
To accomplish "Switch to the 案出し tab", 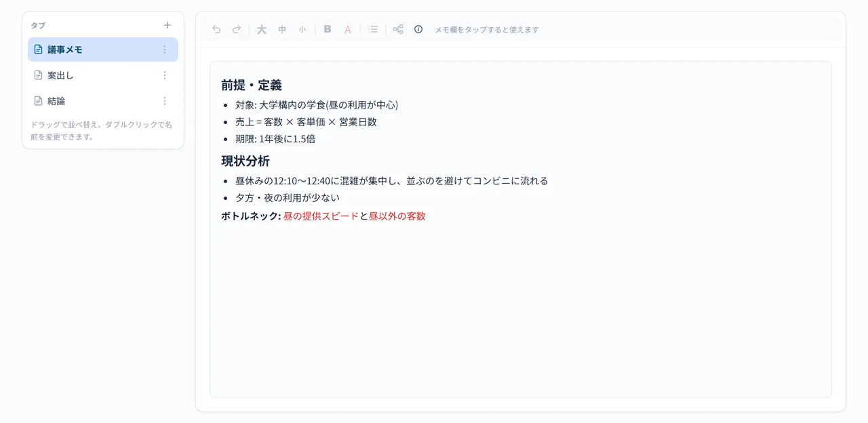I will point(103,75).
